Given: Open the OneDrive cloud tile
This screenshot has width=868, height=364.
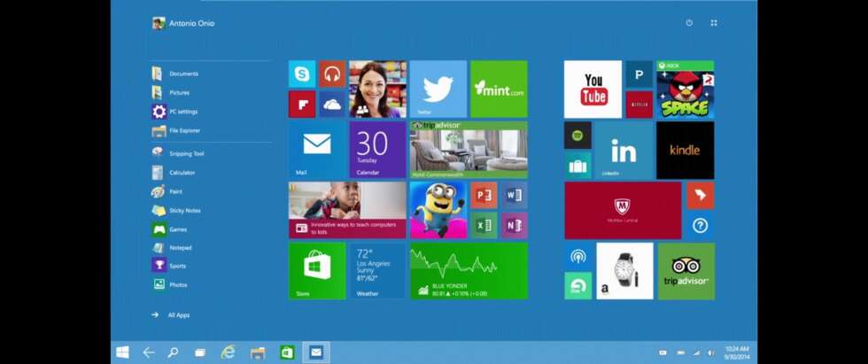Looking at the screenshot, I should tap(332, 105).
